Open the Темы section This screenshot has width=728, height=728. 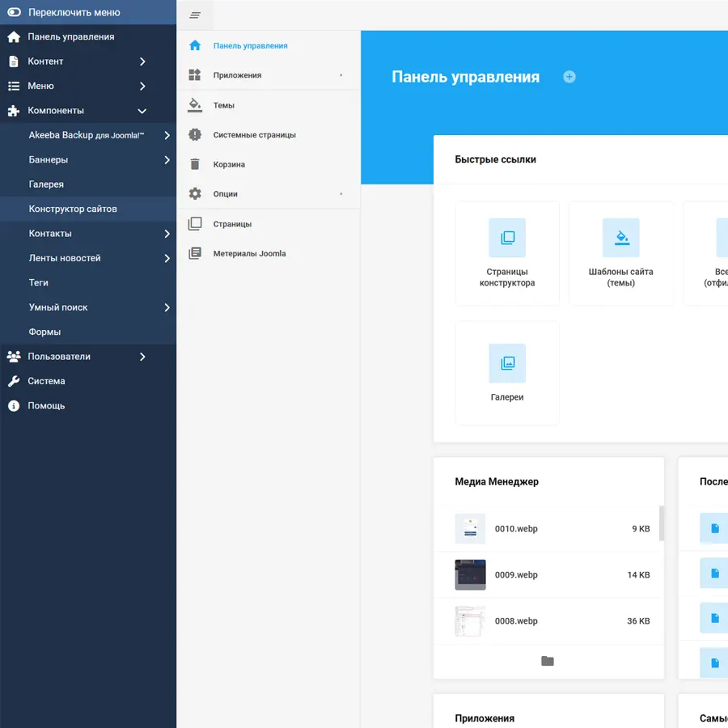coord(224,105)
